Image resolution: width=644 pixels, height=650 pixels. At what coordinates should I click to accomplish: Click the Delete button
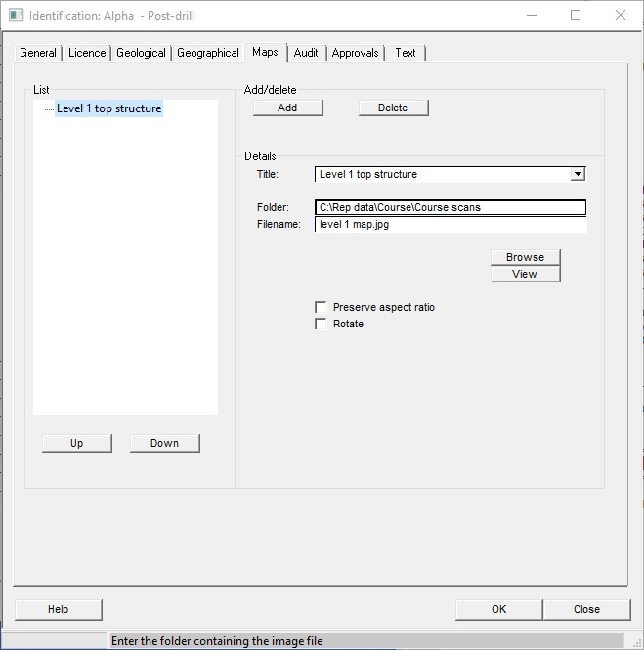(393, 108)
